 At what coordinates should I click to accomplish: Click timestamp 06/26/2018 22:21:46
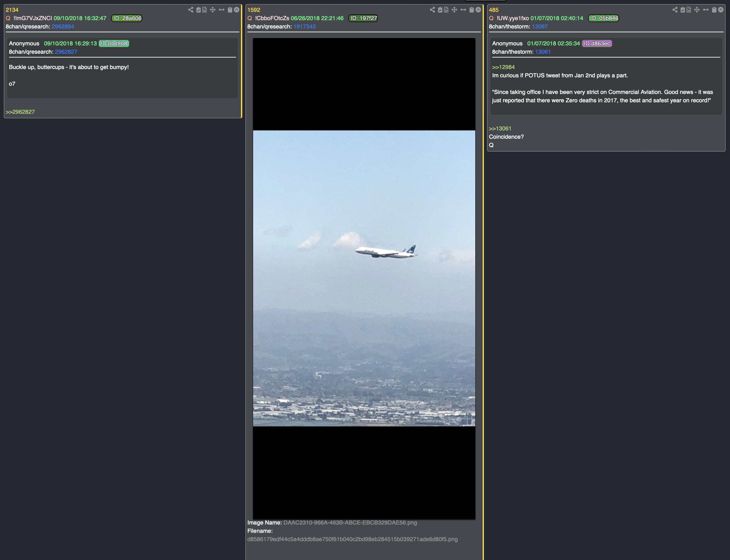tap(317, 18)
